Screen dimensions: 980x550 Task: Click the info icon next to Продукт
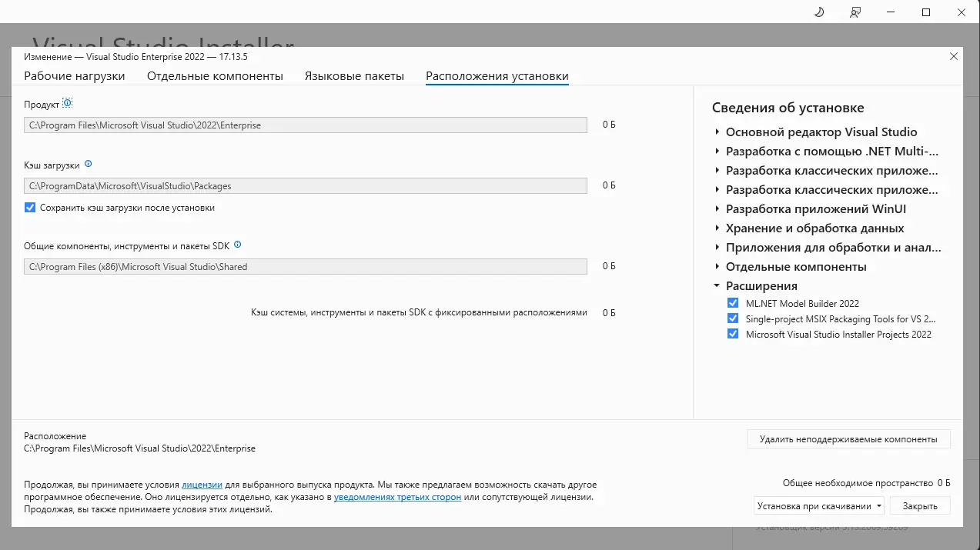tap(68, 102)
